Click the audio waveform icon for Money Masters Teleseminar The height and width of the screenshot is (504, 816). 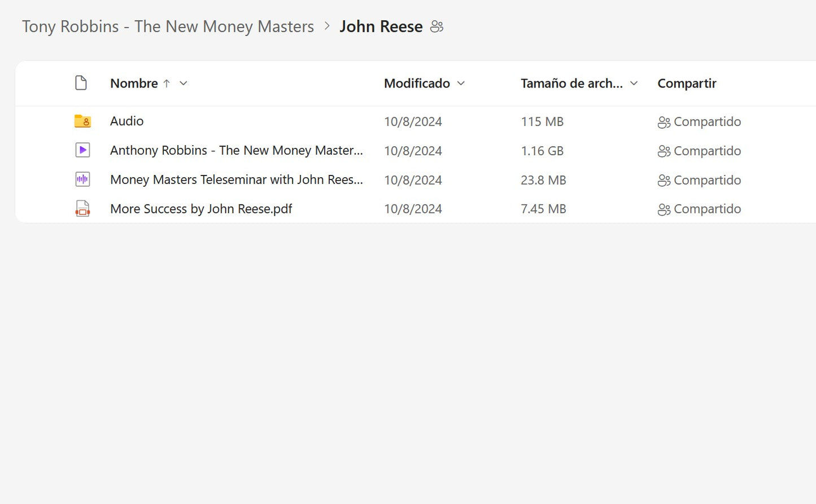82,179
